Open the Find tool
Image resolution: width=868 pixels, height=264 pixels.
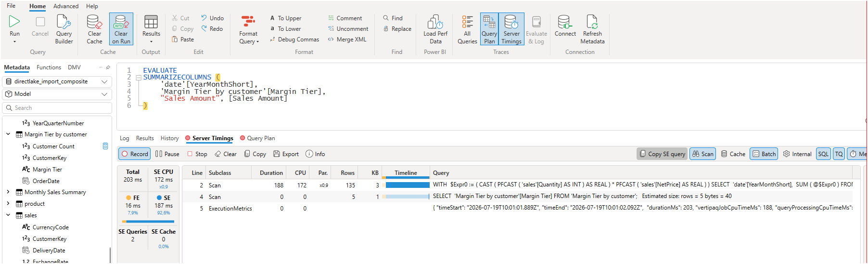[393, 18]
